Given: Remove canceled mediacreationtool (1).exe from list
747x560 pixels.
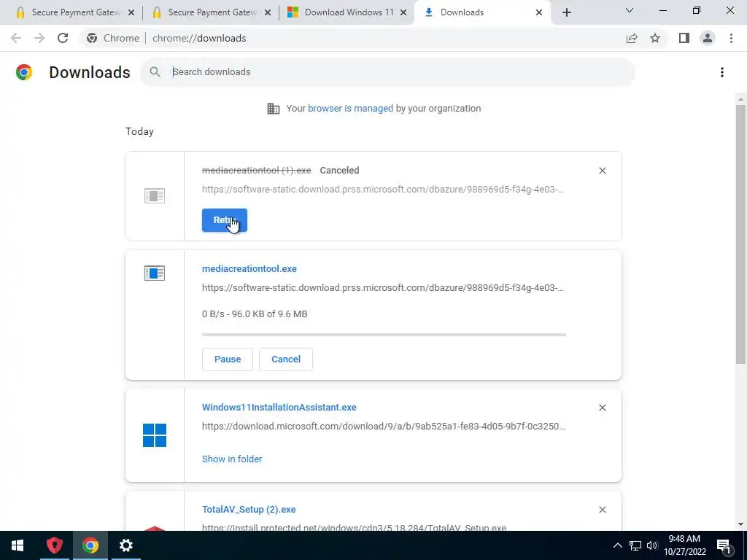Looking at the screenshot, I should (602, 171).
